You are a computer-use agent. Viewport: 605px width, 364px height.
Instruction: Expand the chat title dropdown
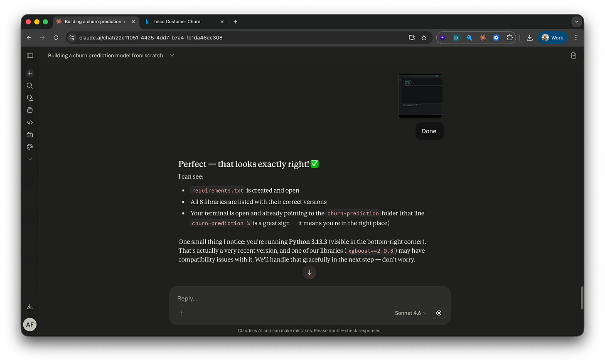coord(172,55)
